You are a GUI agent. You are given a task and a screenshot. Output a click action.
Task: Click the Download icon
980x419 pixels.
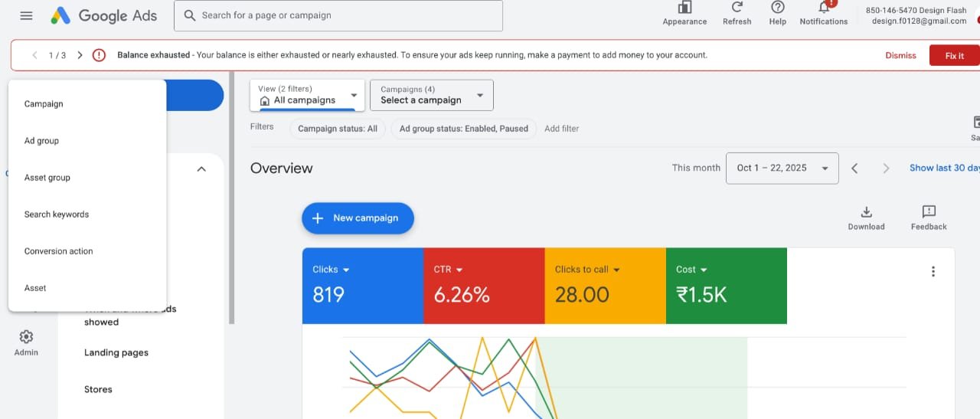(x=866, y=212)
